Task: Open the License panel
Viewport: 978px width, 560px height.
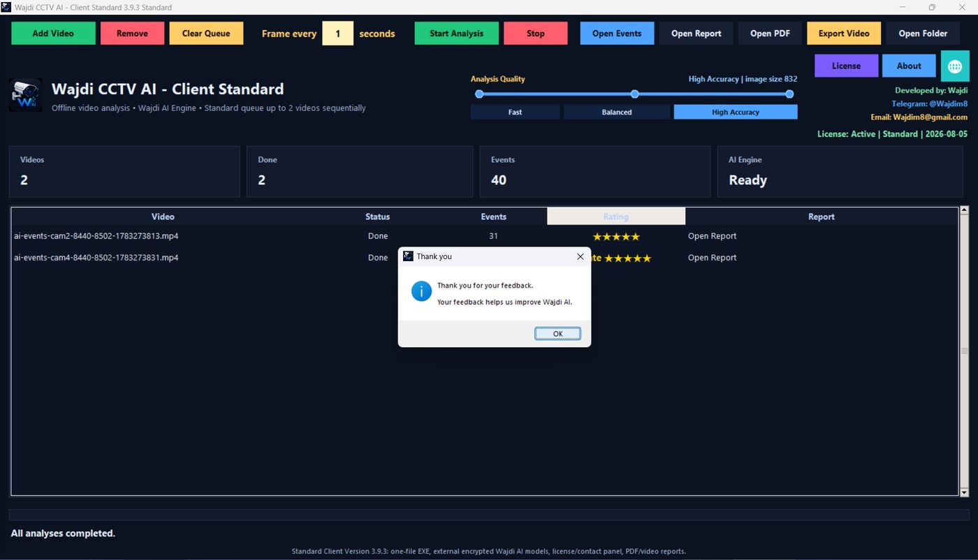Action: pos(846,66)
